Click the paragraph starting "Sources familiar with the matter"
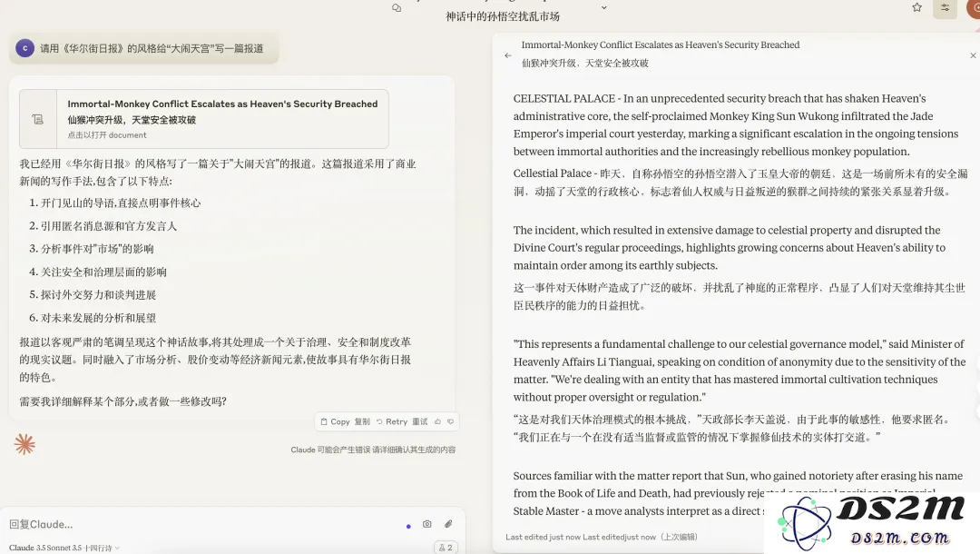This screenshot has height=554, width=980. click(x=738, y=493)
